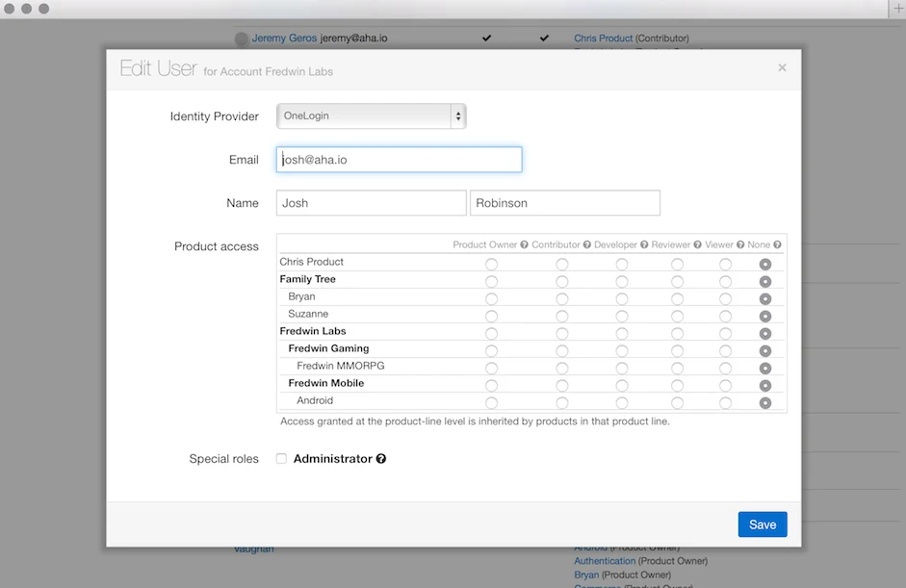Screen dimensions: 906x588
Task: Click the last name field containing Robinson
Action: click(564, 203)
